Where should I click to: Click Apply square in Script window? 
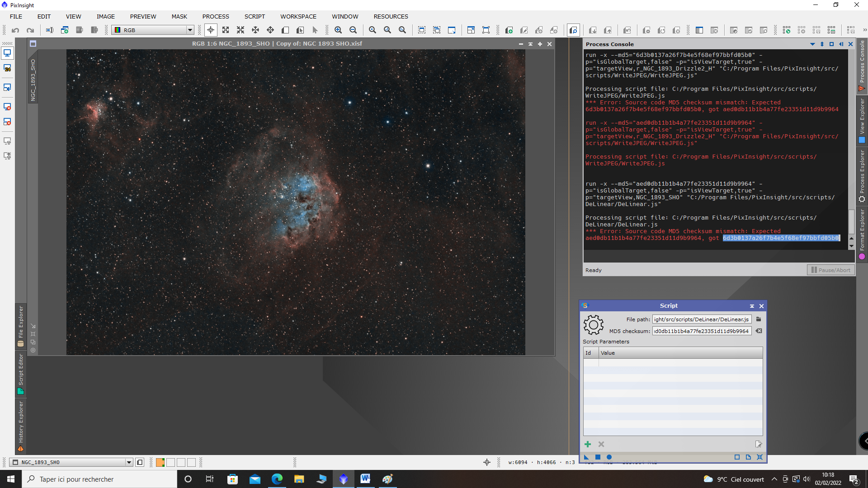[598, 457]
